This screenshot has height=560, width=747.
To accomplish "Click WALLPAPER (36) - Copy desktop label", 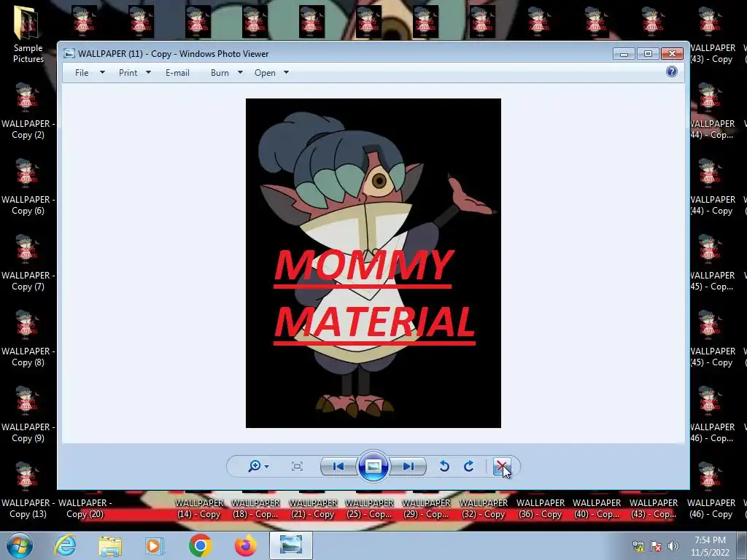I will pos(541,508).
